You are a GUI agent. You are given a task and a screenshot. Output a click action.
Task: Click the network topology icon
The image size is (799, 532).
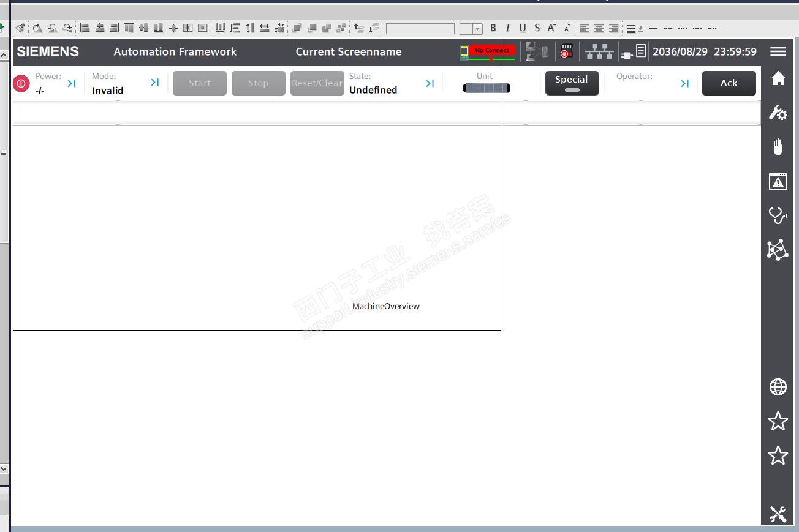[599, 51]
